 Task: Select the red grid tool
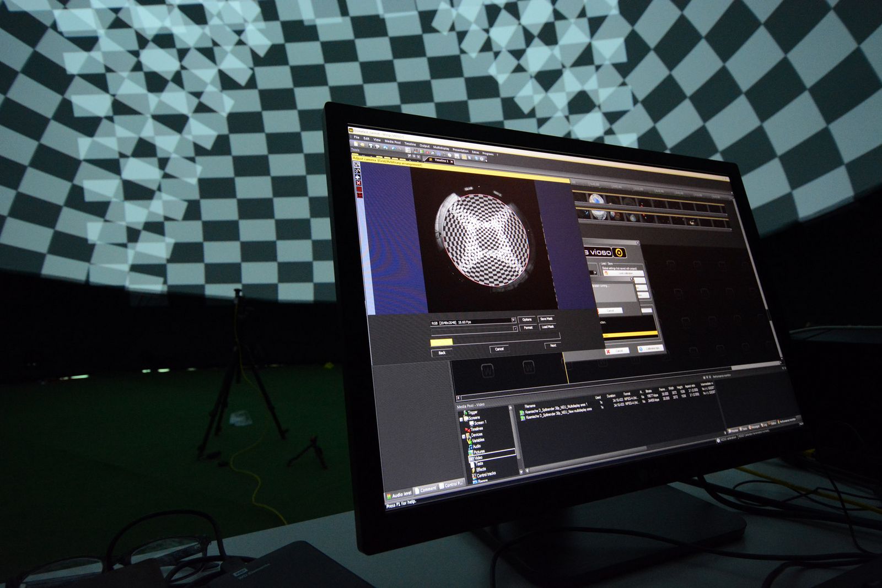(359, 189)
